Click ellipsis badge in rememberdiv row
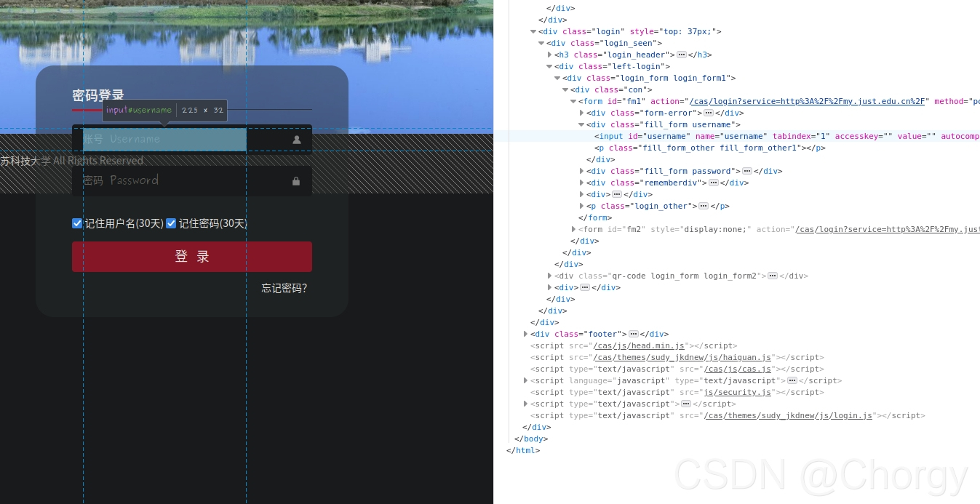This screenshot has width=980, height=504. pos(714,183)
